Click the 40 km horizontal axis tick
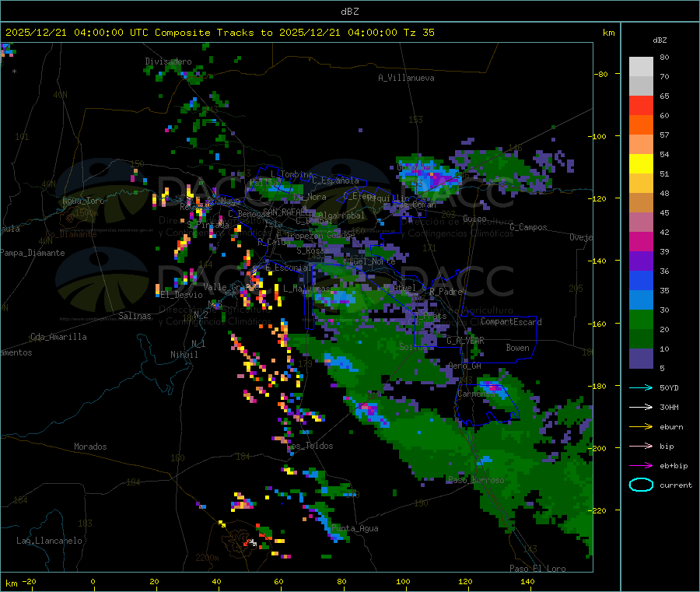This screenshot has width=700, height=592. coord(216,581)
